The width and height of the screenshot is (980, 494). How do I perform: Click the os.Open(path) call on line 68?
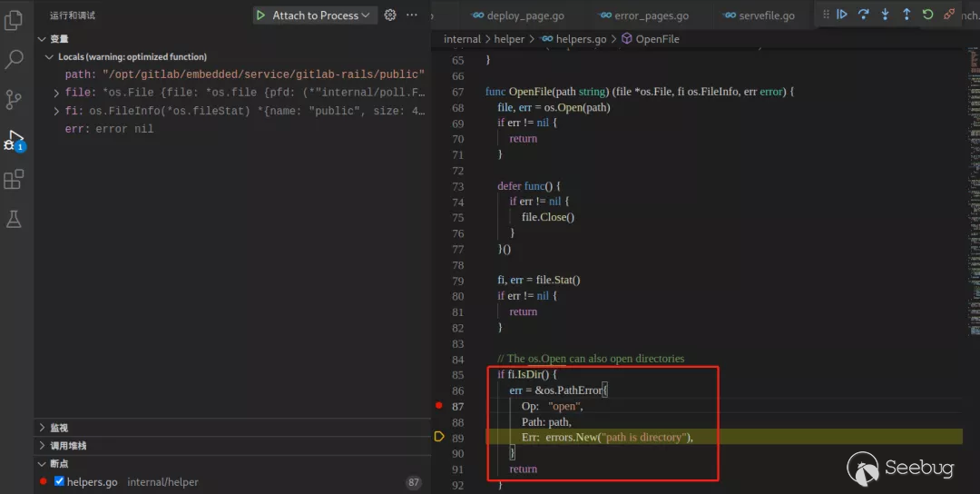point(577,107)
